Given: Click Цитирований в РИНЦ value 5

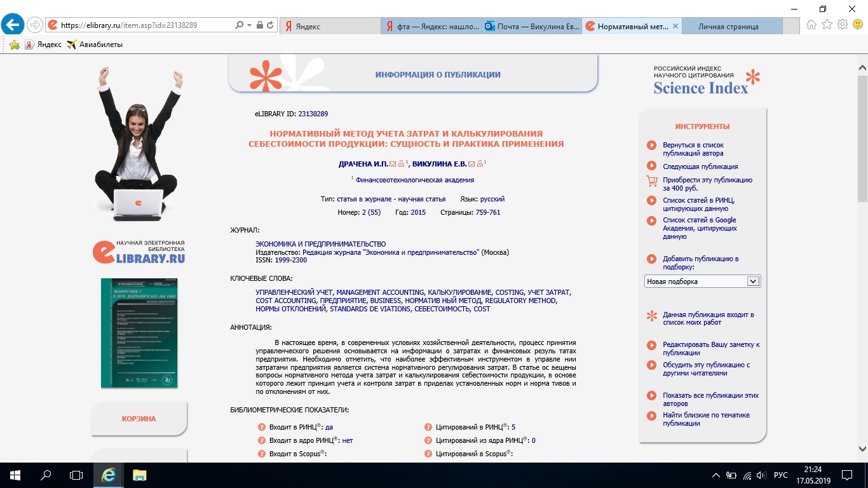Looking at the screenshot, I should [x=513, y=428].
